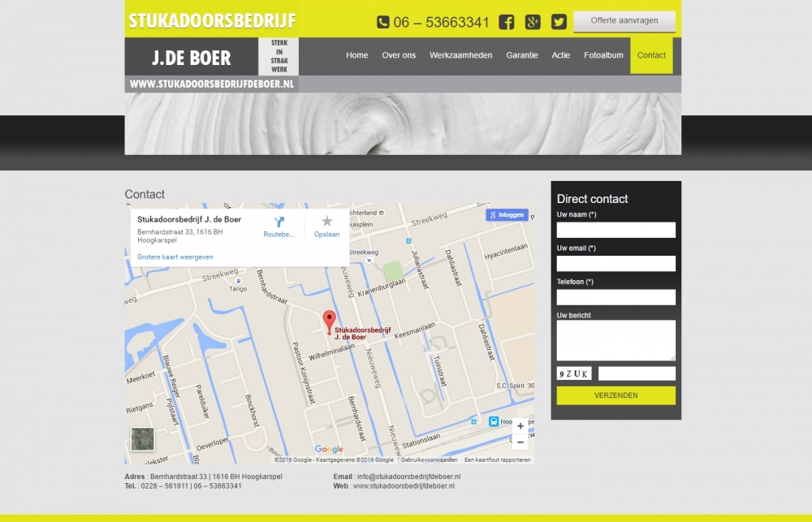
Task: Click the Rietgans street label on map
Action: [140, 408]
